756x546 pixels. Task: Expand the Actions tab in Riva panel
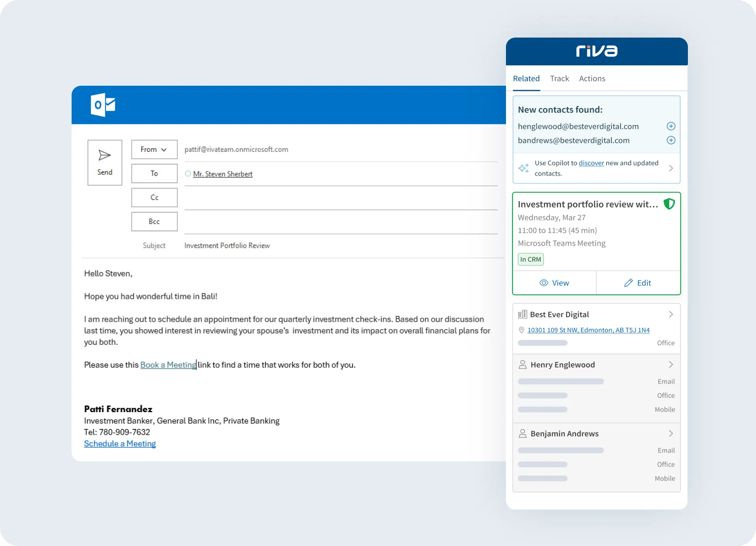pyautogui.click(x=592, y=78)
